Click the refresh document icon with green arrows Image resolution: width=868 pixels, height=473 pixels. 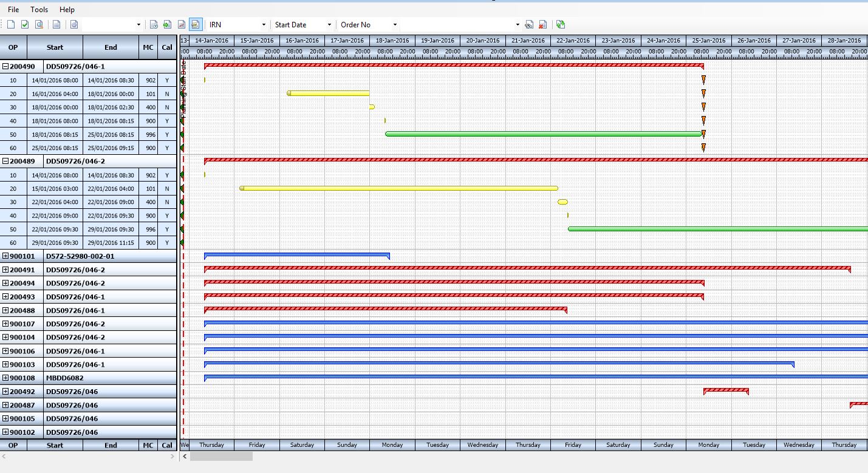click(x=559, y=24)
